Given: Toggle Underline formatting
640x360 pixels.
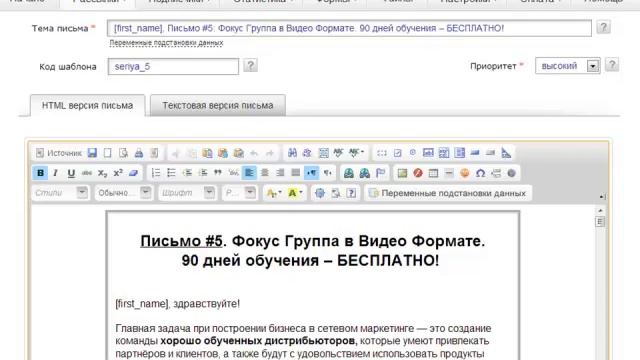Looking at the screenshot, I should (x=71, y=173).
